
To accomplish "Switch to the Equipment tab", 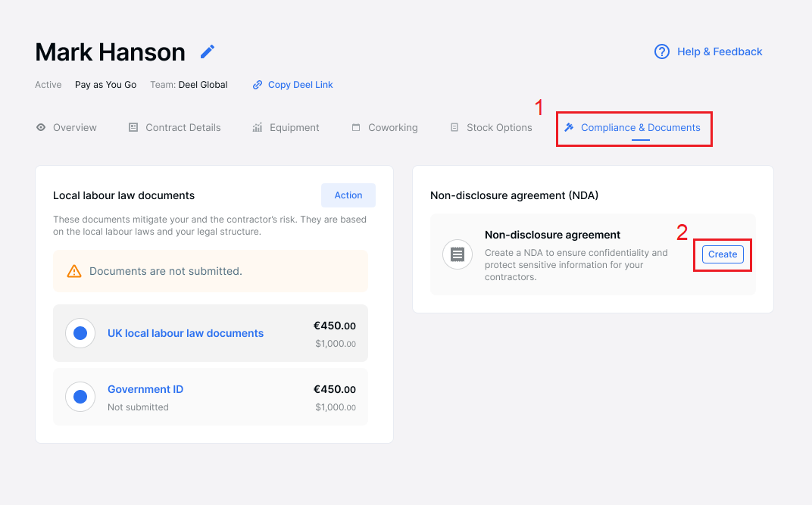I will (x=294, y=127).
